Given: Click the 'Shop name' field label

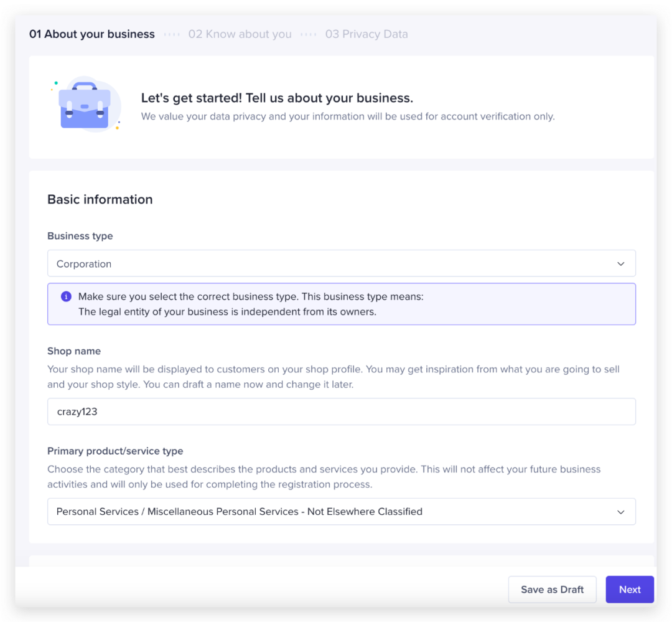Looking at the screenshot, I should [x=74, y=351].
